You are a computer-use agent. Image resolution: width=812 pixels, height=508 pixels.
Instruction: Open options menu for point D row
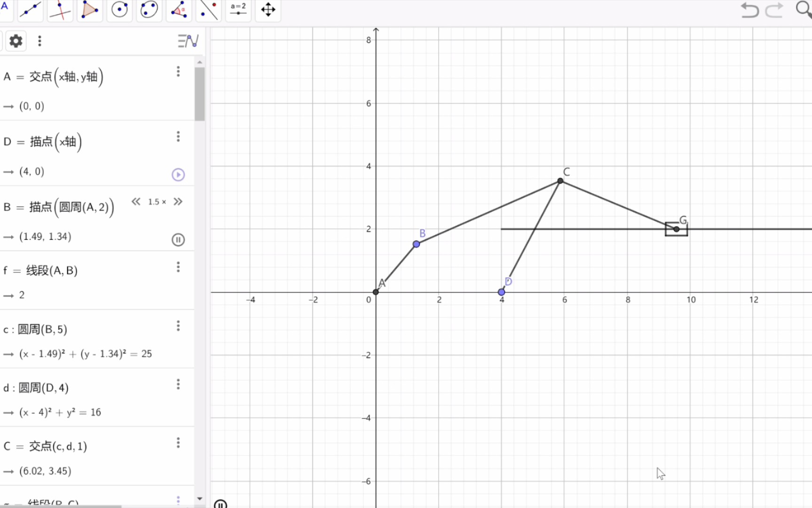tap(178, 136)
